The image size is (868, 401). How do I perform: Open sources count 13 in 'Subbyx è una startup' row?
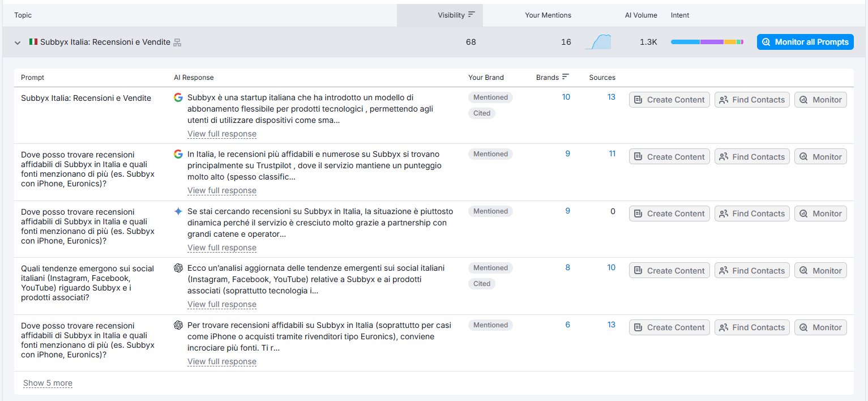612,97
